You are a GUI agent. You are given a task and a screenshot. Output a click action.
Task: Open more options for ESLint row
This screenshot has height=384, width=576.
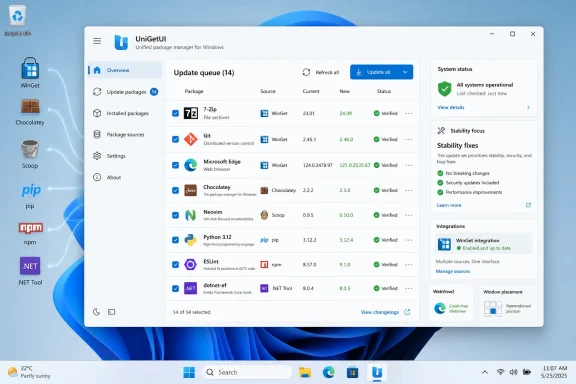point(409,264)
